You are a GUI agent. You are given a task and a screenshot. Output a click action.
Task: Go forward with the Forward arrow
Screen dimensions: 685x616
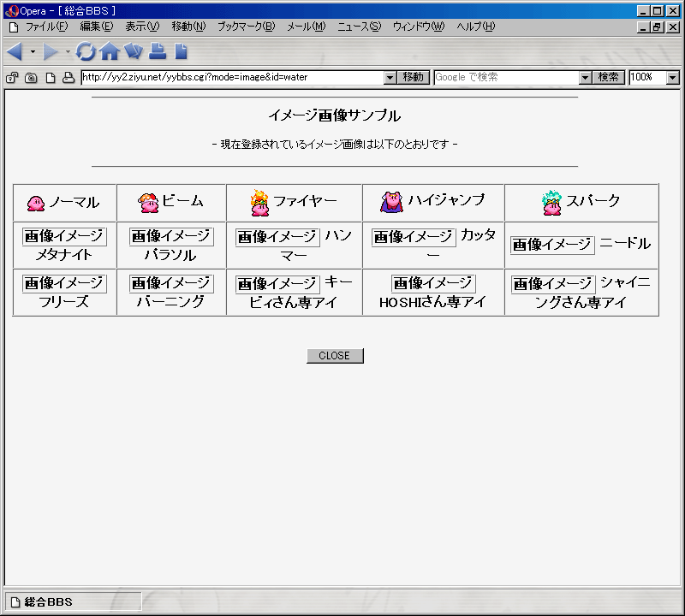click(51, 51)
